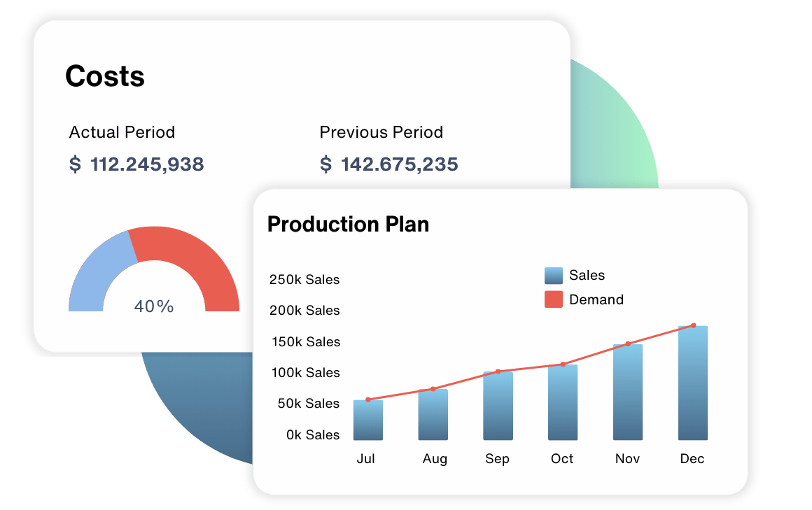Select the Demand legend label
This screenshot has width=812, height=510.
tap(596, 299)
